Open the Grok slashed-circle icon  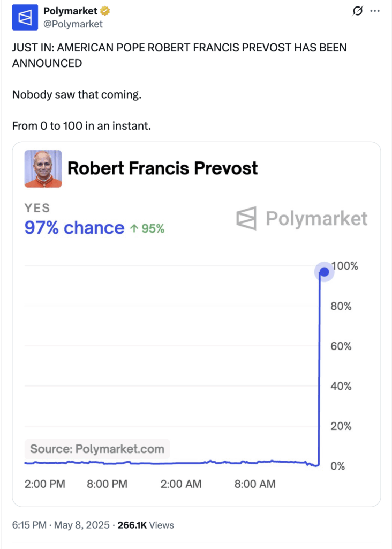tap(357, 11)
